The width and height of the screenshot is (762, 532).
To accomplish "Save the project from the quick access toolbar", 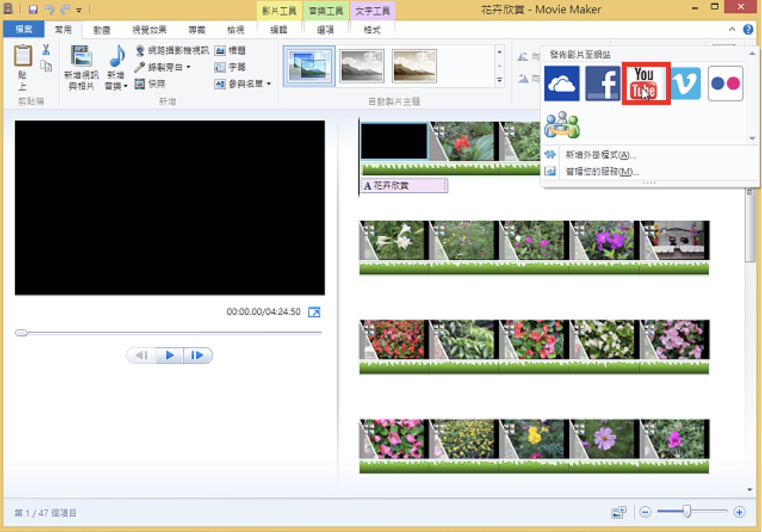I will 33,10.
